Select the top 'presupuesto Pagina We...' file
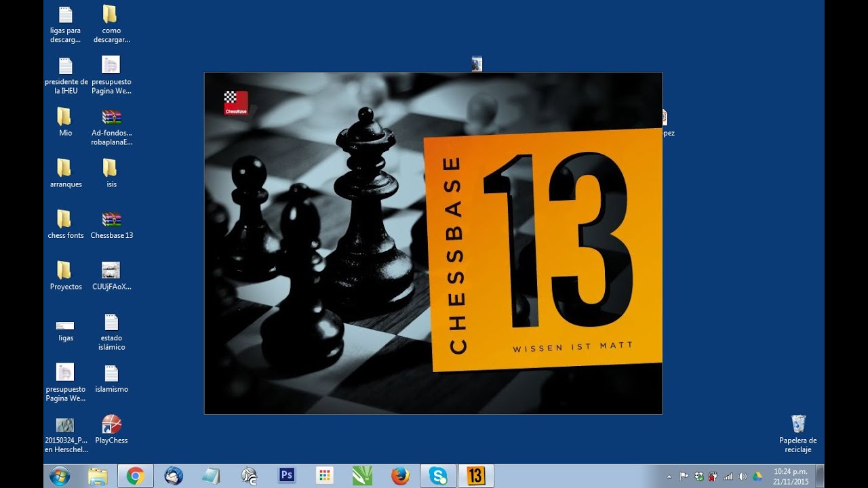Image resolution: width=868 pixels, height=488 pixels. click(x=111, y=76)
